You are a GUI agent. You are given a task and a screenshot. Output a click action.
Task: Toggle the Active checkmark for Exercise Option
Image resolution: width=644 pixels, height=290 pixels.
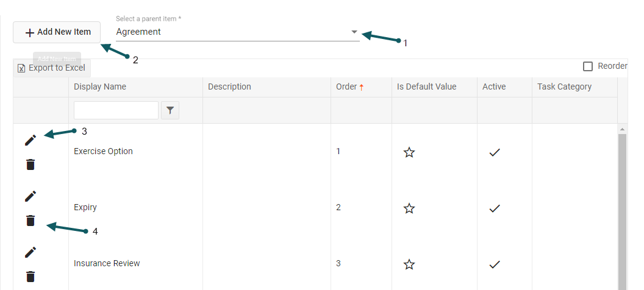point(495,152)
